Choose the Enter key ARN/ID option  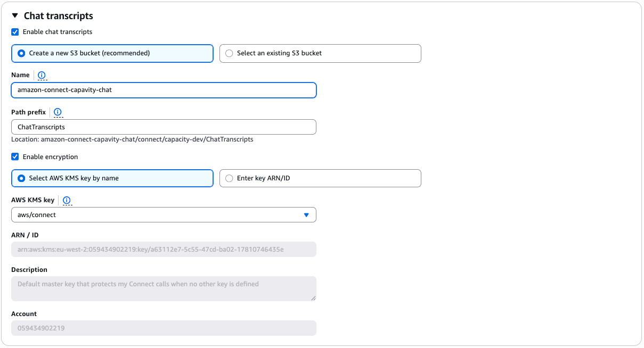pos(320,178)
